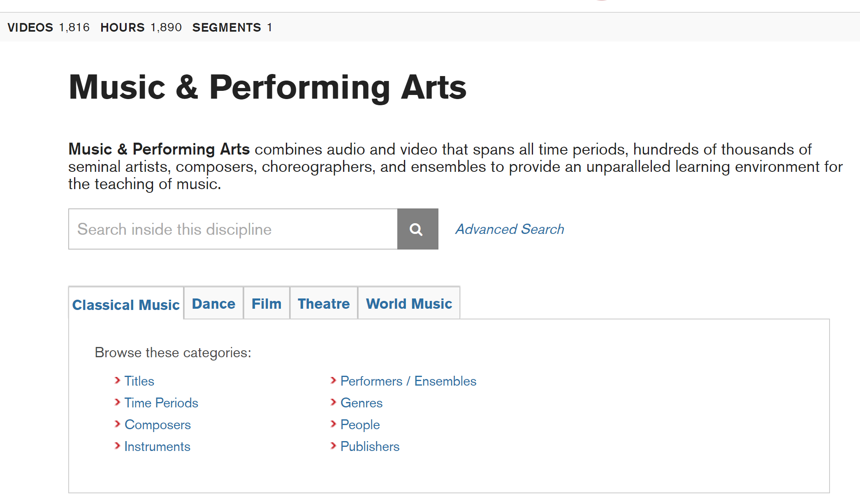This screenshot has width=860, height=504.
Task: Open the Theatre tab
Action: pyautogui.click(x=324, y=303)
